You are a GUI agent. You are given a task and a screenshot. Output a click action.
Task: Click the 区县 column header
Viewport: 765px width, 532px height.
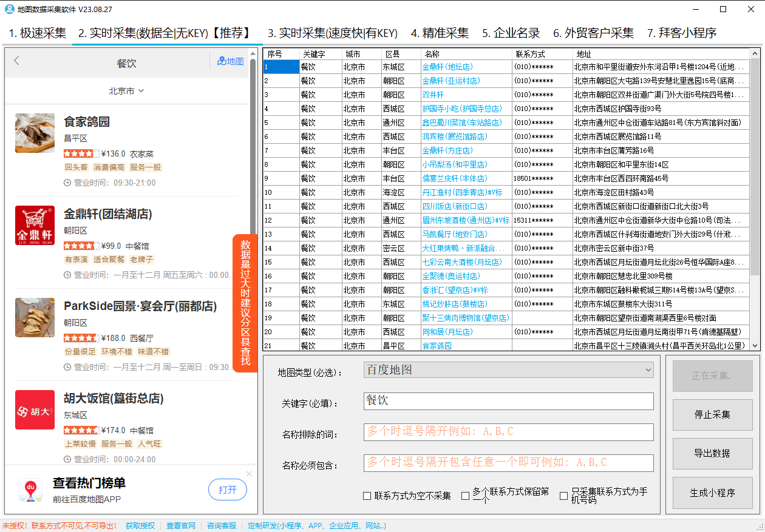(x=401, y=54)
